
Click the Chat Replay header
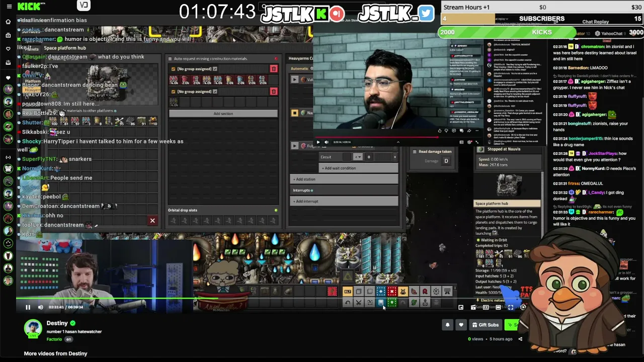pos(595,22)
